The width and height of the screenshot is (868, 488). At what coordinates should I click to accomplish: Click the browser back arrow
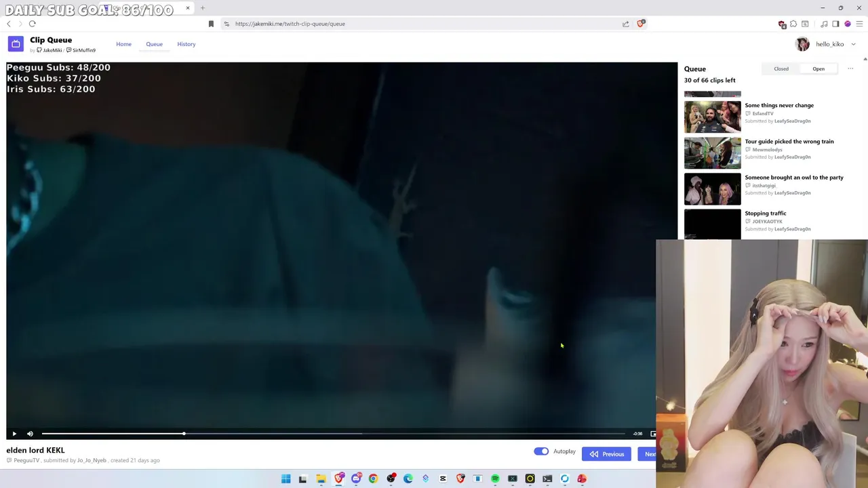point(9,24)
